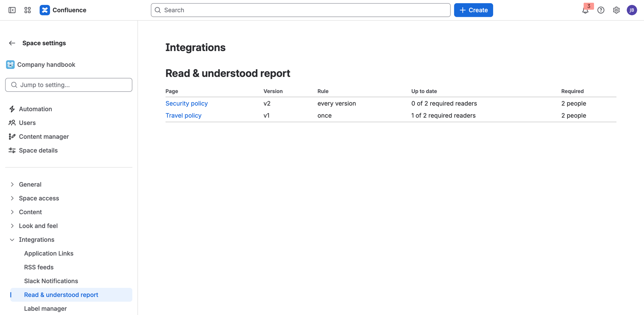Screen dimensions: 644x315
Task: Focus the top Search field
Action: (301, 10)
